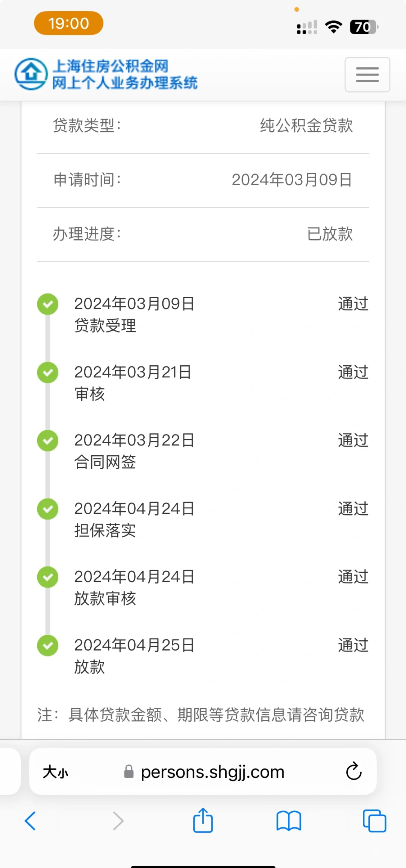This screenshot has height=868, width=406.
Task: Tap the 已放款 progress status
Action: 330,234
